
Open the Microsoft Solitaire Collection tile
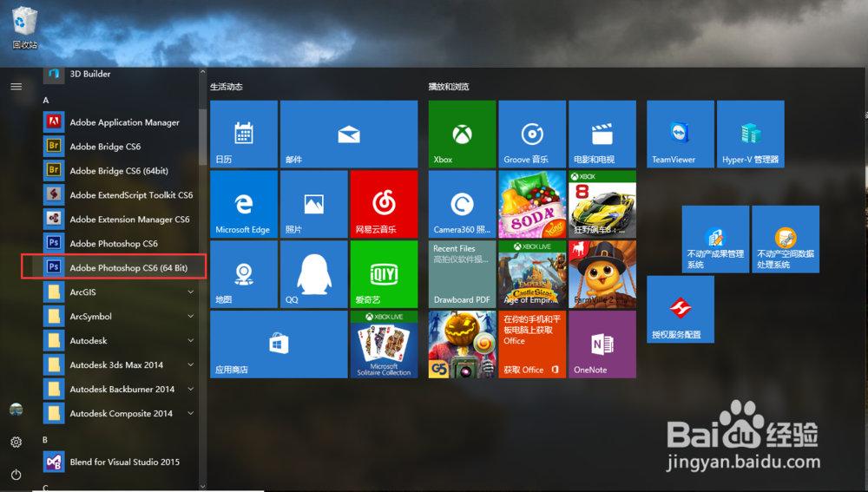click(x=384, y=344)
